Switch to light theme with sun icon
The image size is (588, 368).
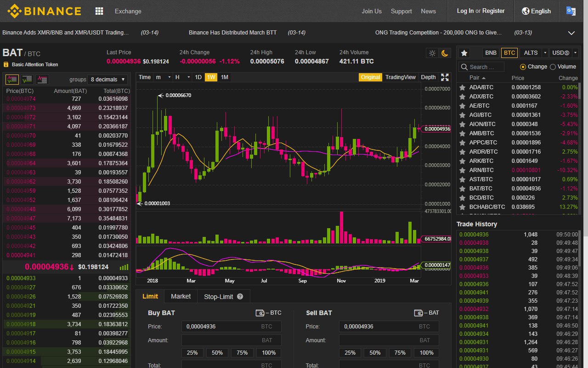pos(432,53)
